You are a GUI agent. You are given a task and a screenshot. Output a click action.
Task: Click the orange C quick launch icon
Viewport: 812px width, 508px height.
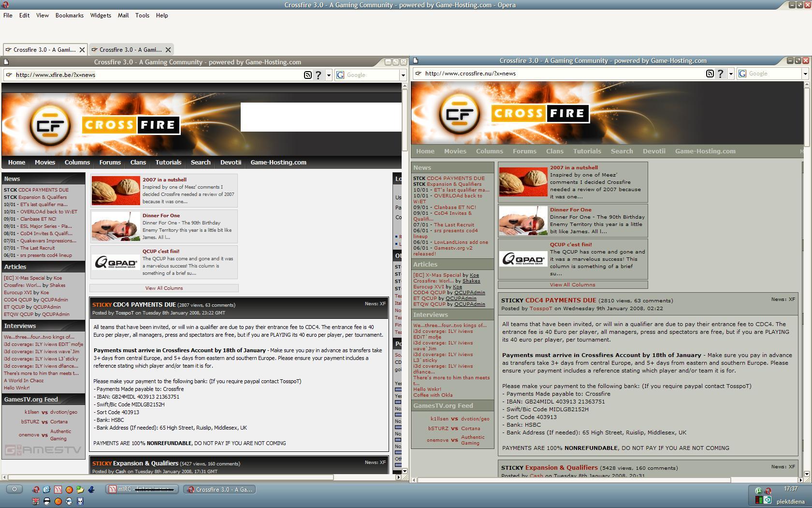pos(58,501)
